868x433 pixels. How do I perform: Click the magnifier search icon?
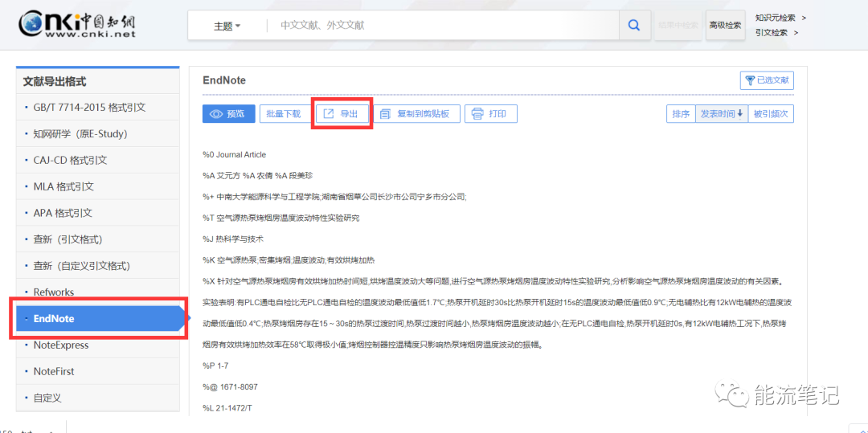(x=634, y=25)
